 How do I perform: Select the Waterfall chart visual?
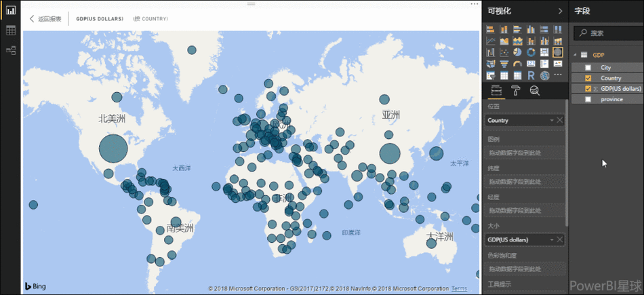click(490, 53)
